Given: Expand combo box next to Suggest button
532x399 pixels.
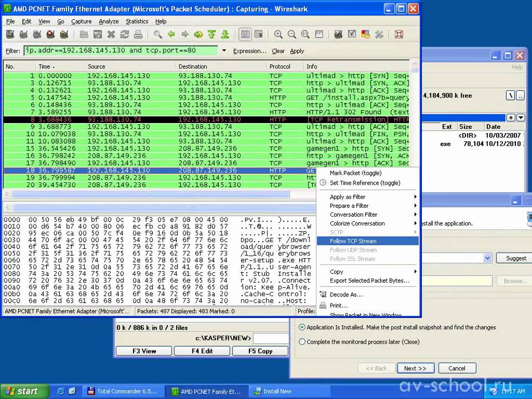Looking at the screenshot, I should pyautogui.click(x=488, y=258).
